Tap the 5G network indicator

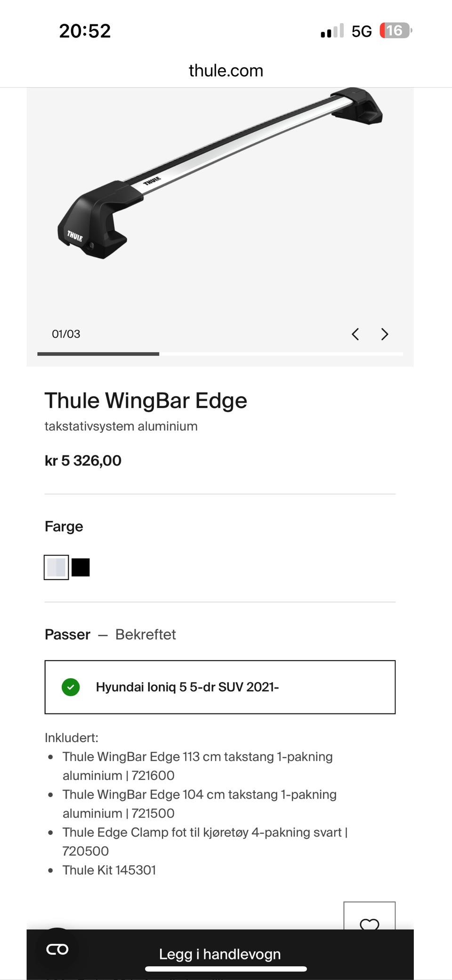(362, 32)
